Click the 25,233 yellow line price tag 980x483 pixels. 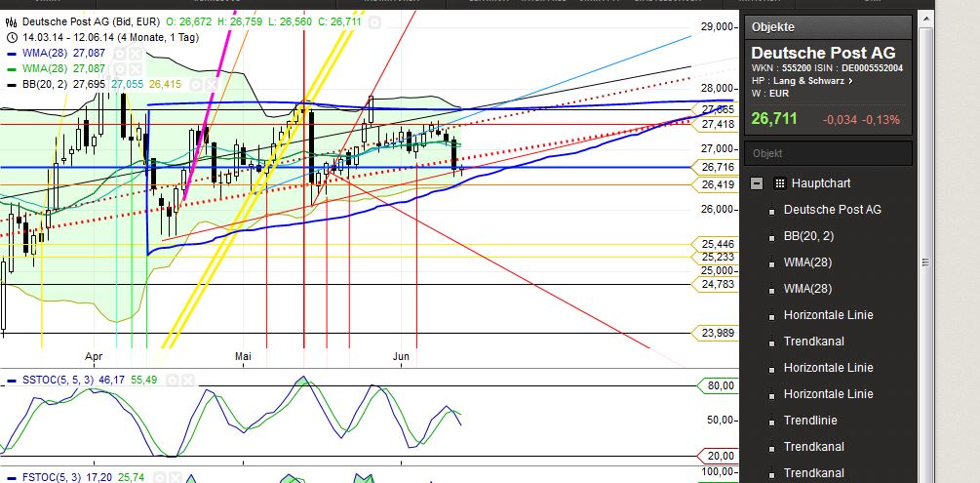click(x=717, y=258)
